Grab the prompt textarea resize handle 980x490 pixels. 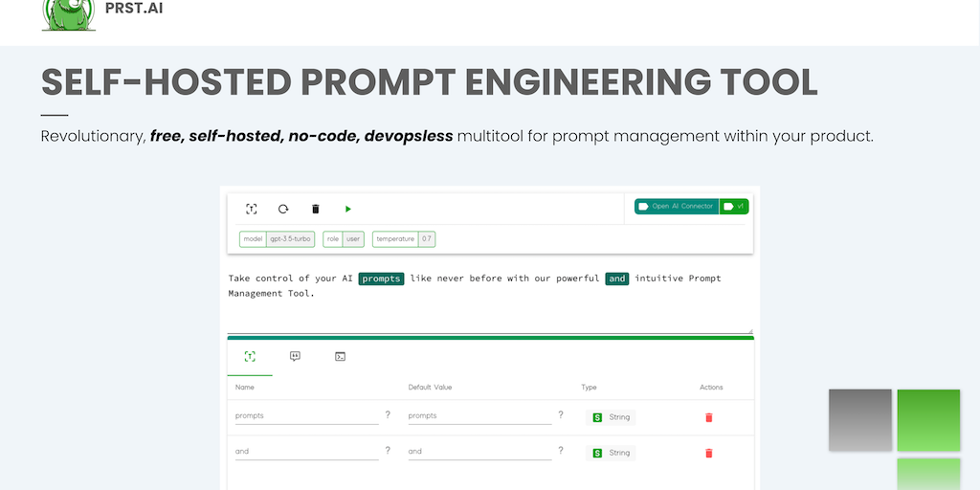(x=750, y=331)
